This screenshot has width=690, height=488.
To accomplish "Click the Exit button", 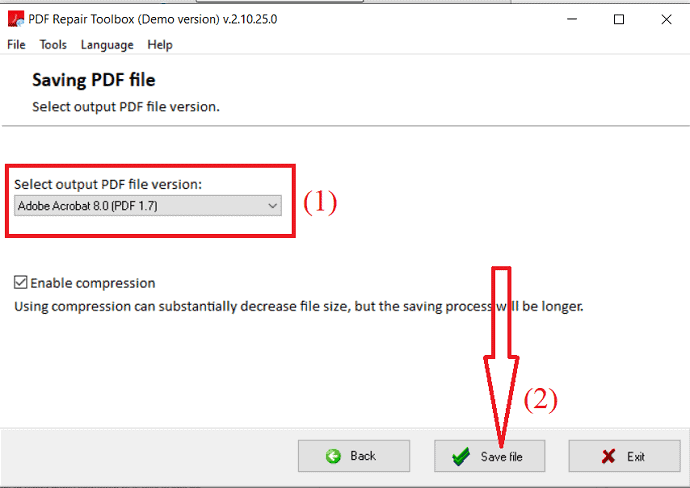I will (624, 456).
